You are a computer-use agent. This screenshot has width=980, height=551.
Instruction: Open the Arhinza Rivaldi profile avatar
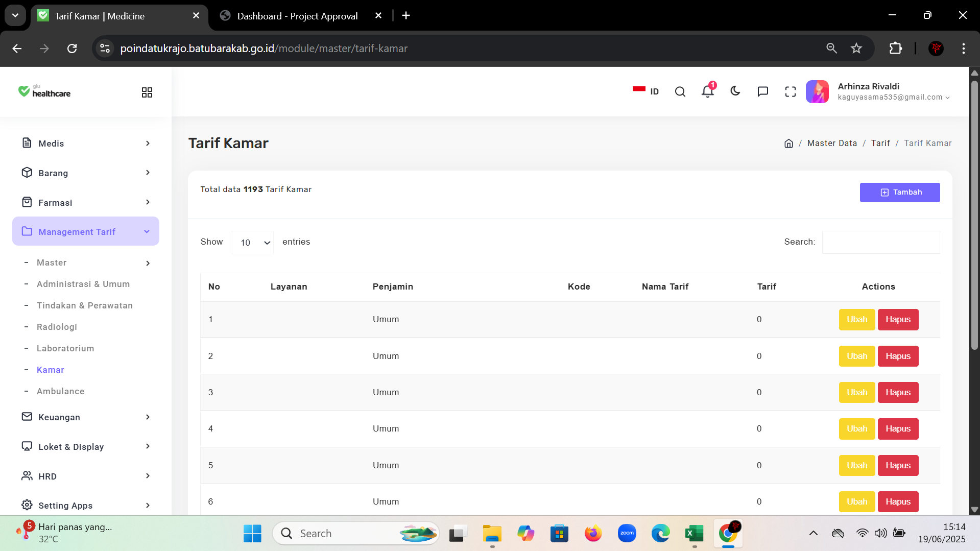click(x=817, y=92)
